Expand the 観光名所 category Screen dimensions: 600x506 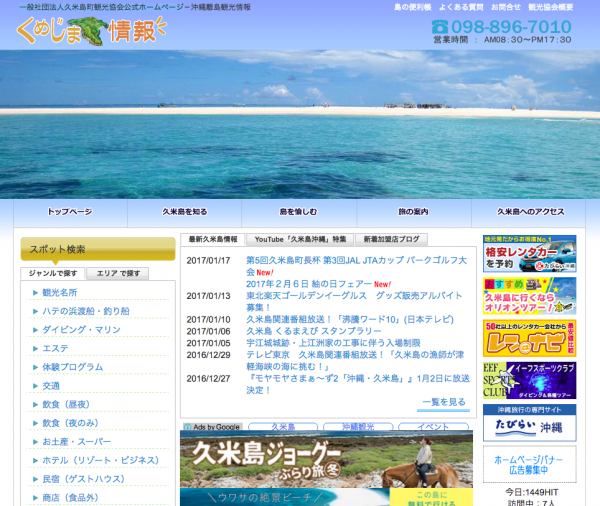[x=60, y=293]
